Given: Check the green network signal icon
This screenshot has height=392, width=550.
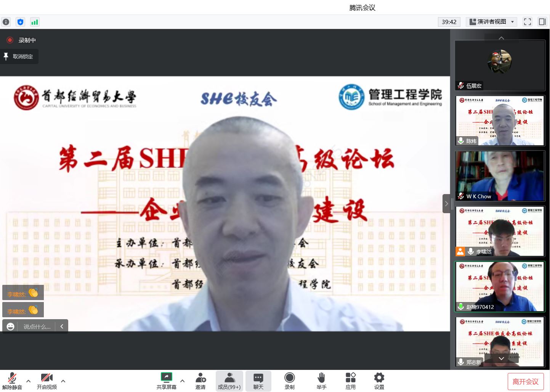Looking at the screenshot, I should [x=35, y=22].
